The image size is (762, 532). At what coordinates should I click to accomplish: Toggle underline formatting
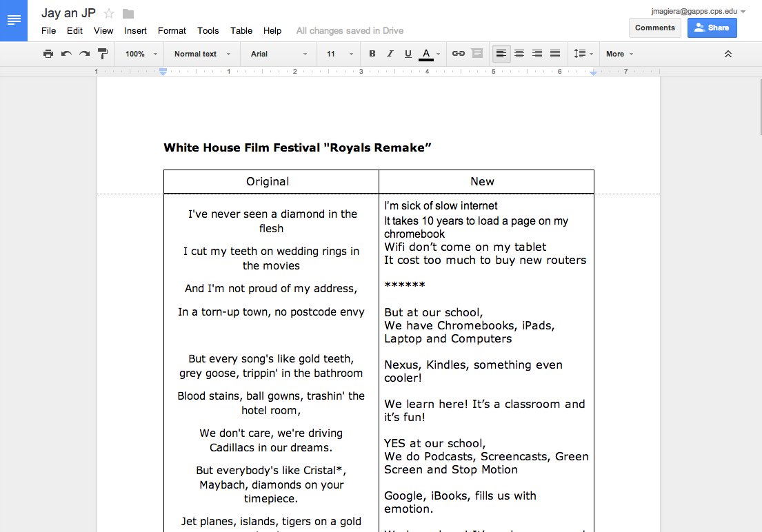(x=408, y=54)
